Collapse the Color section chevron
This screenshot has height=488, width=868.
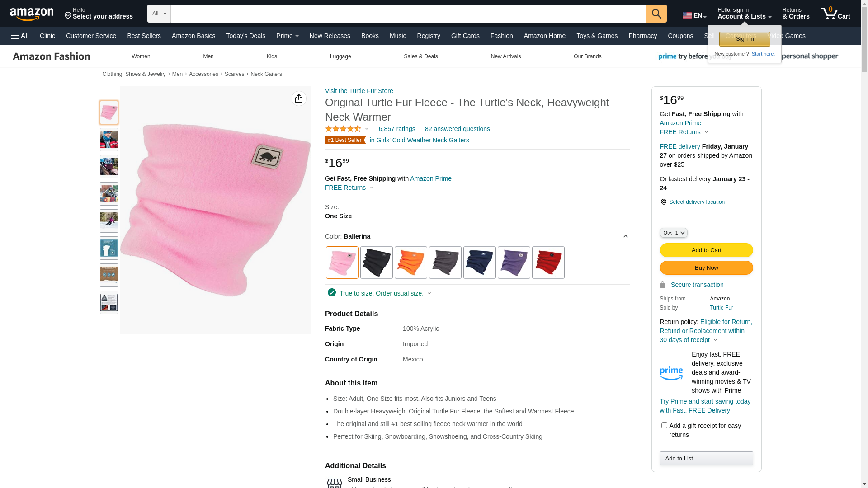tap(626, 236)
